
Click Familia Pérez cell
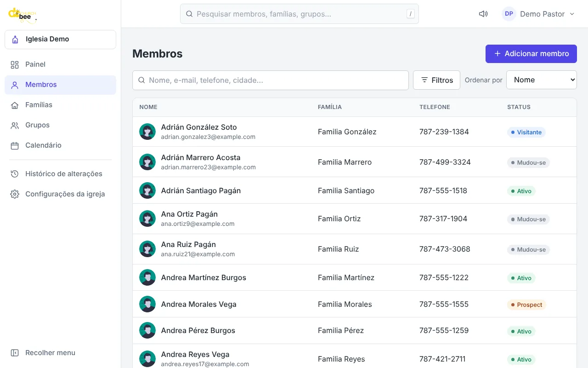(x=341, y=330)
